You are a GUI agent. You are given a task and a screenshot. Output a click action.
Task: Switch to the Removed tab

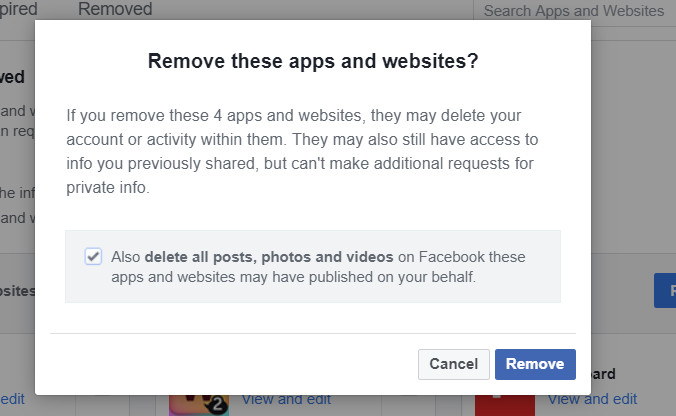tap(115, 10)
